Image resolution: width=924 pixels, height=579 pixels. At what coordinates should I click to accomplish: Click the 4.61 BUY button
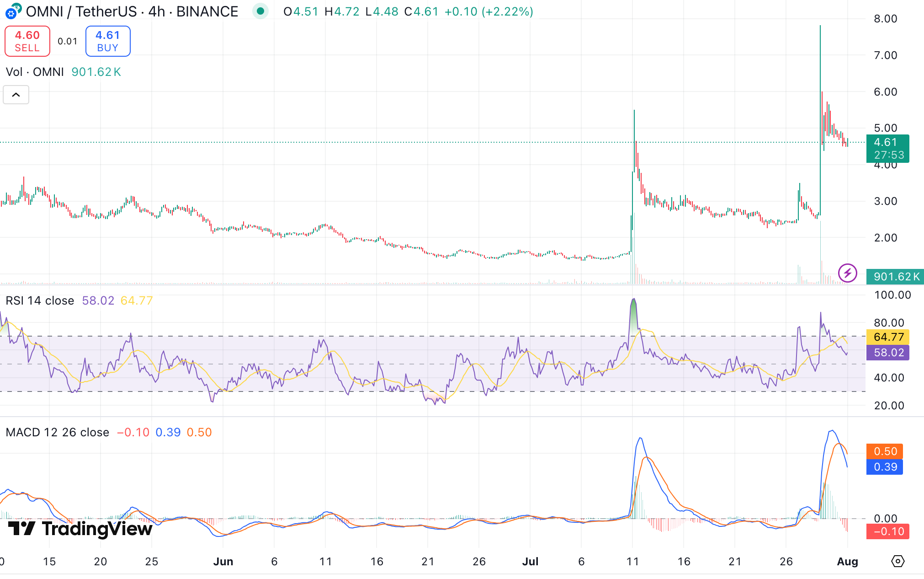coord(108,41)
